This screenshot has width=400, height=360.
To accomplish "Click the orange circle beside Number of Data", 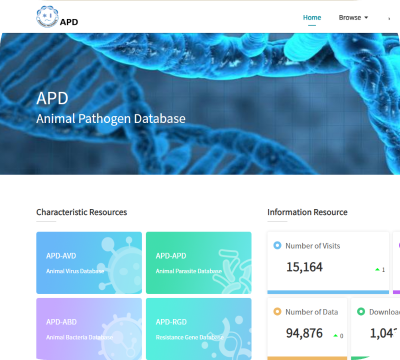I will pos(277,312).
